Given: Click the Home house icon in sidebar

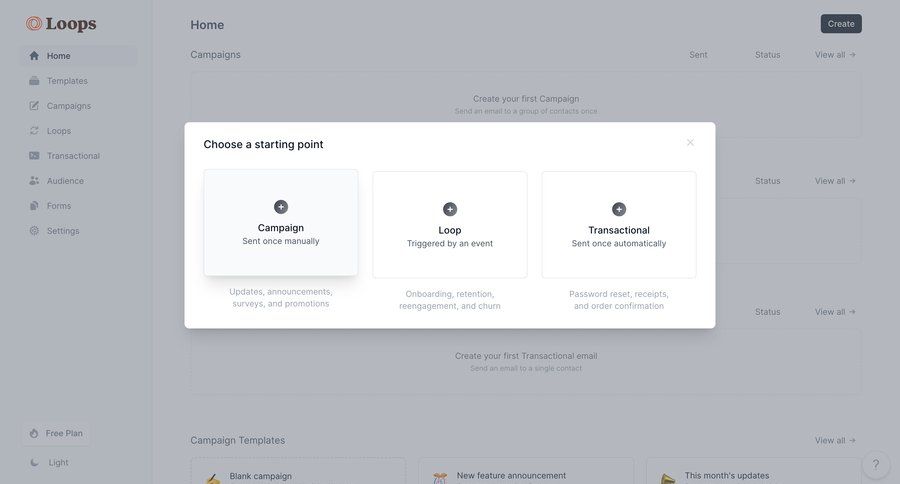Looking at the screenshot, I should (34, 56).
